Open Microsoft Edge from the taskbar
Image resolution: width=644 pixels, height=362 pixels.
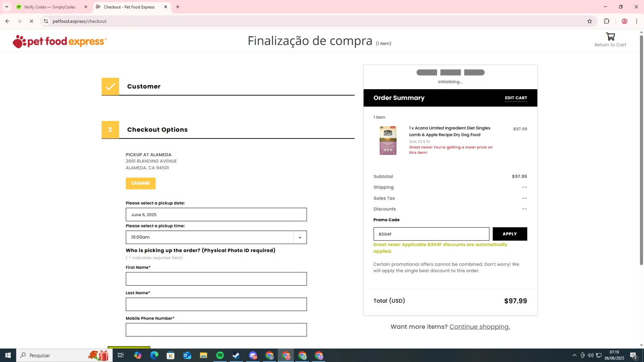[x=154, y=355]
